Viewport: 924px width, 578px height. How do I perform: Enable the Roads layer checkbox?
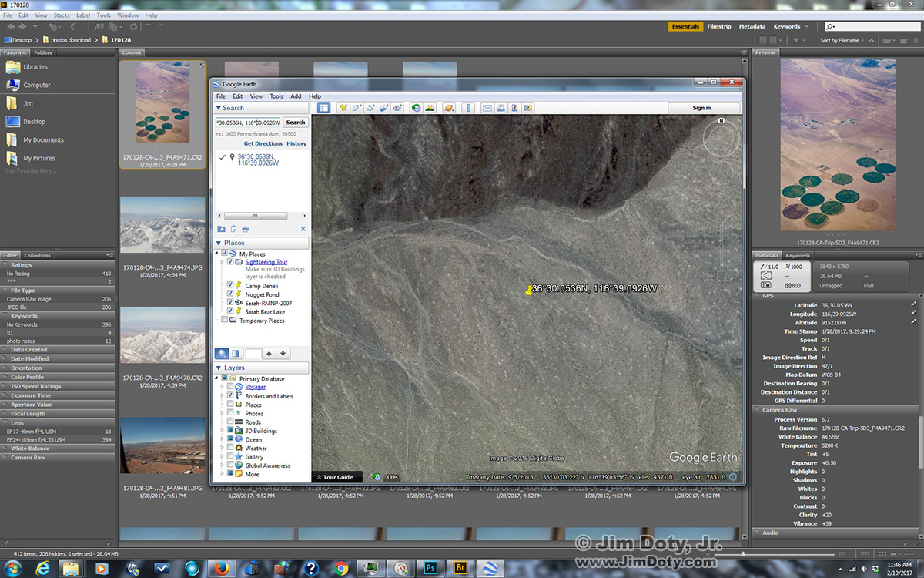pyautogui.click(x=231, y=422)
